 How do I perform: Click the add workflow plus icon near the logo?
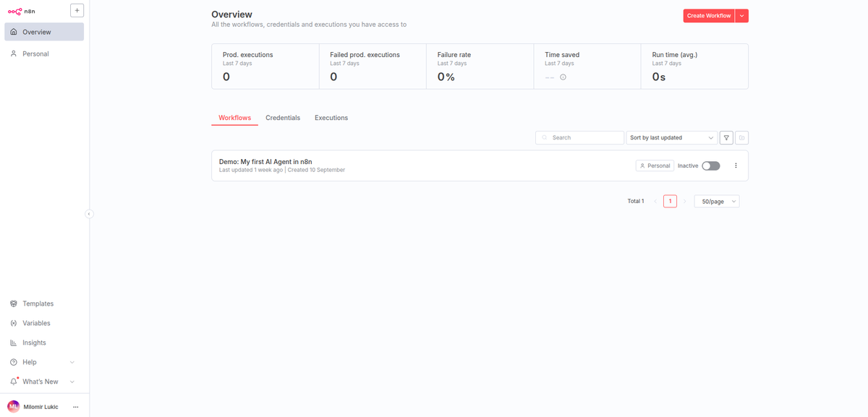click(x=77, y=10)
